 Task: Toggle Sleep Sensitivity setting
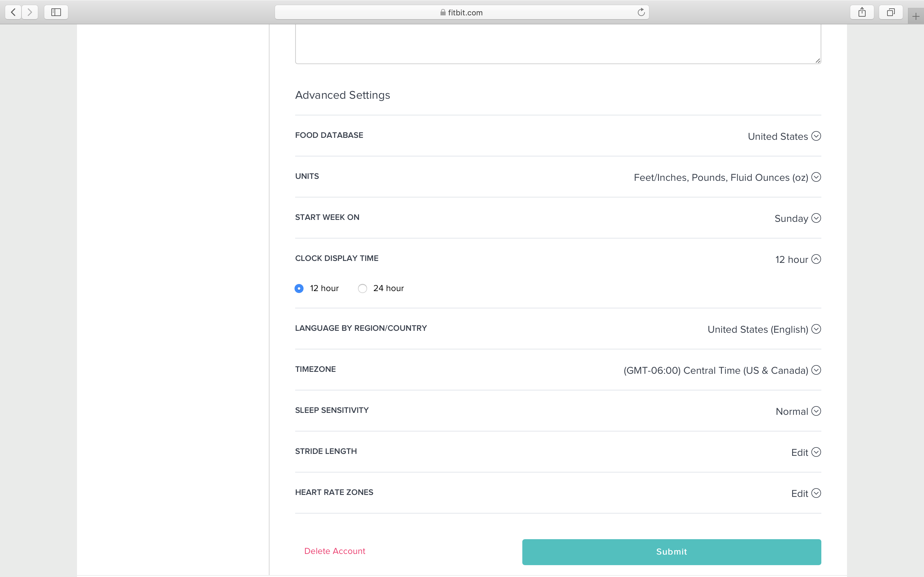[x=816, y=411]
